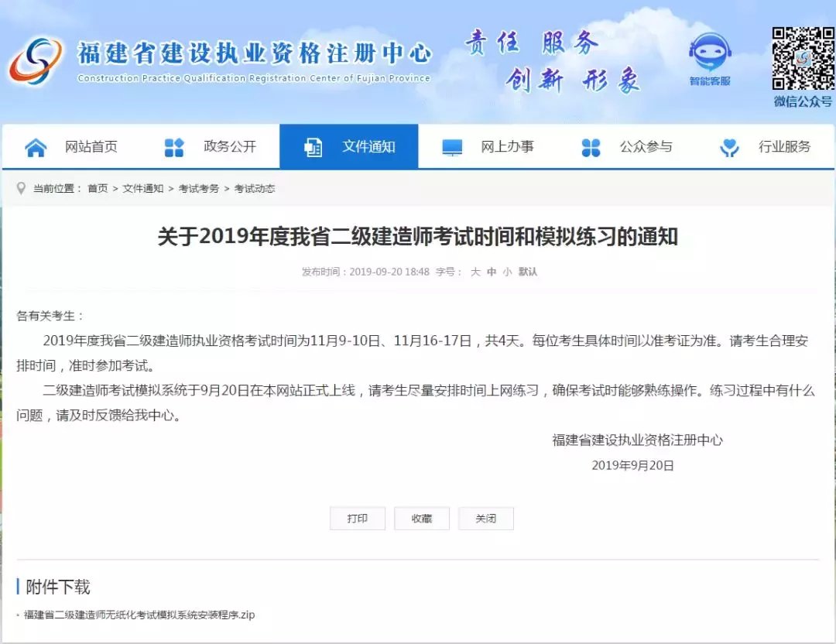836x644 pixels.
Task: Click the location pin icon in the breadcrumb bar
Action: pos(21,188)
